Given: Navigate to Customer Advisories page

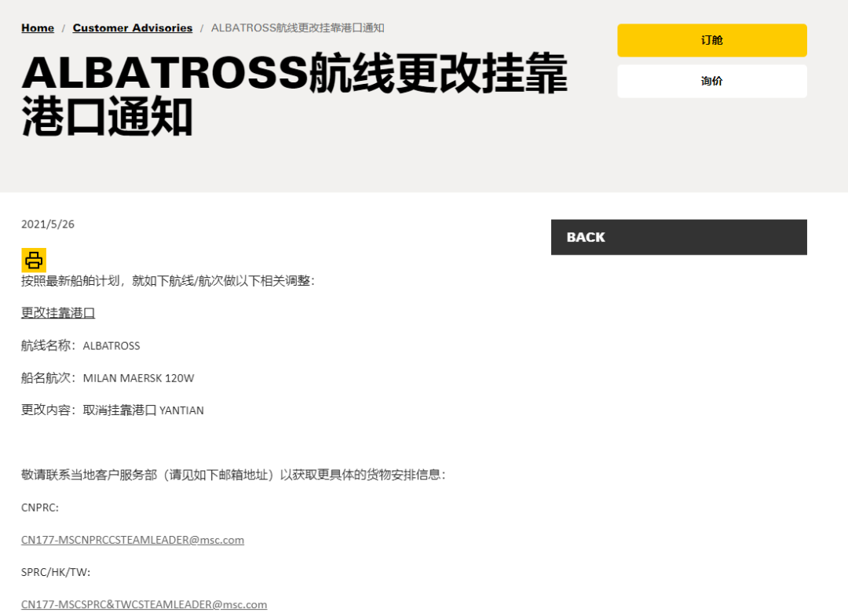Looking at the screenshot, I should 132,27.
